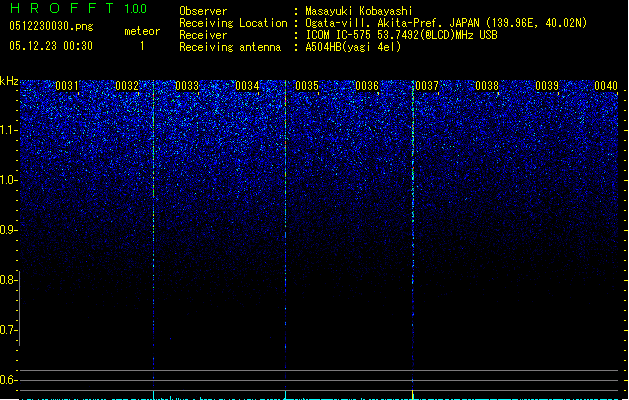Click time marker 0036
Screen dimensions: 629x400
click(367, 86)
